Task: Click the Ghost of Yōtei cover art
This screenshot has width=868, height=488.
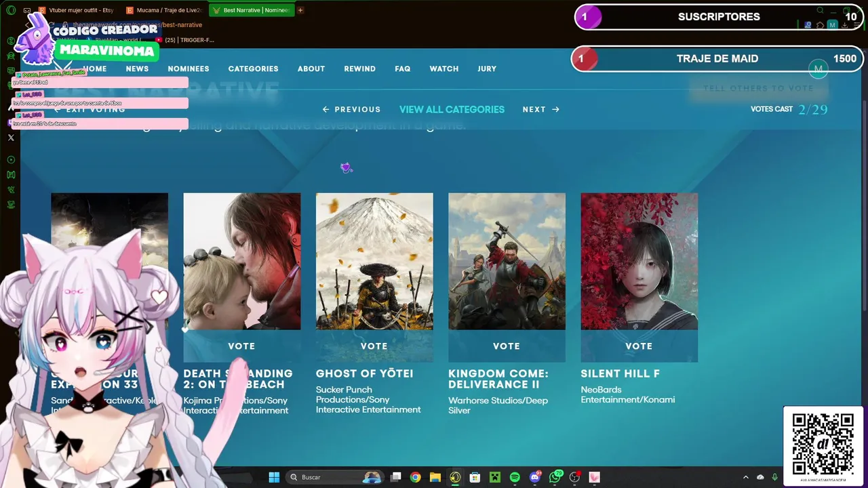Action: pos(374,262)
